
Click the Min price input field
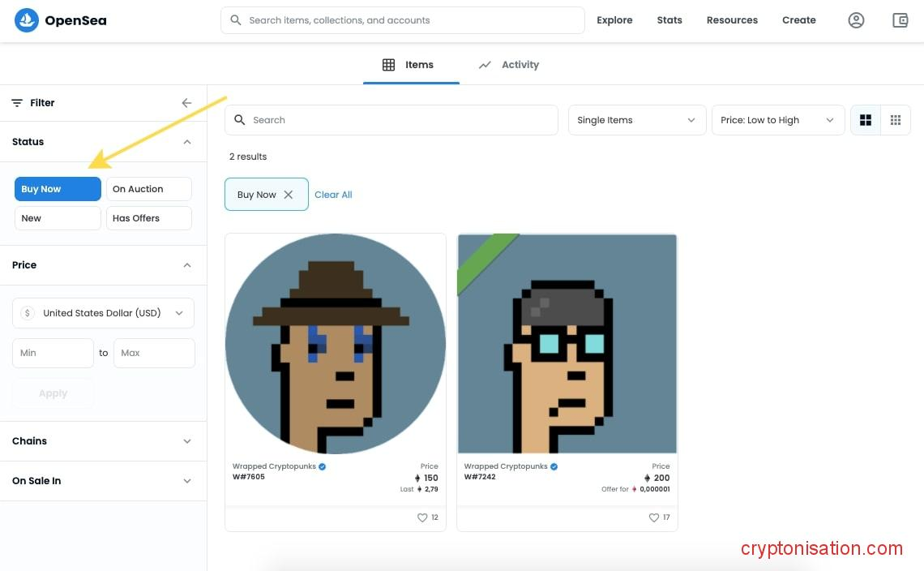coord(53,353)
